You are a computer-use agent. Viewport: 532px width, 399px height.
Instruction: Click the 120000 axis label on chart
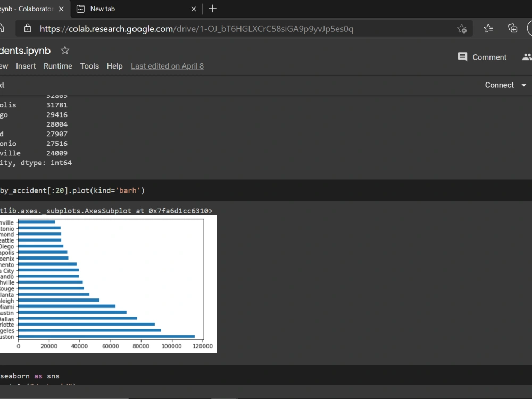tap(203, 346)
